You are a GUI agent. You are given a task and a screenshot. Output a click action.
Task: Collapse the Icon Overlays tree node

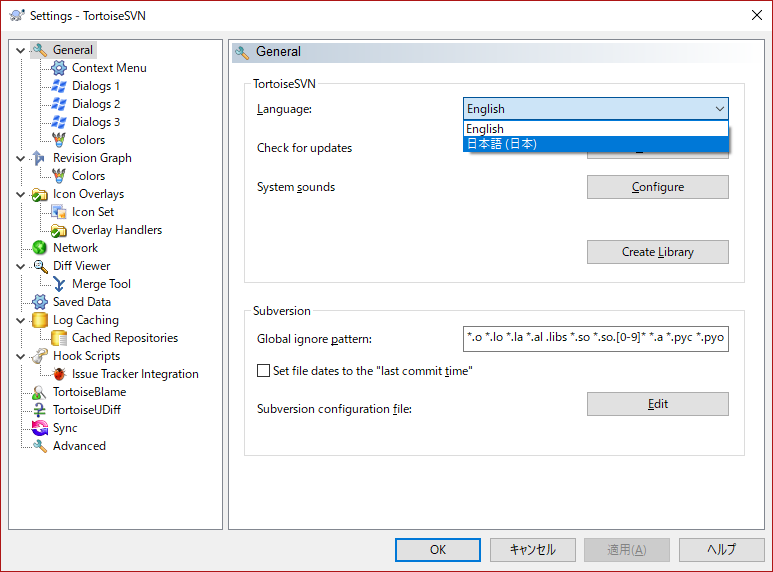pyautogui.click(x=20, y=194)
